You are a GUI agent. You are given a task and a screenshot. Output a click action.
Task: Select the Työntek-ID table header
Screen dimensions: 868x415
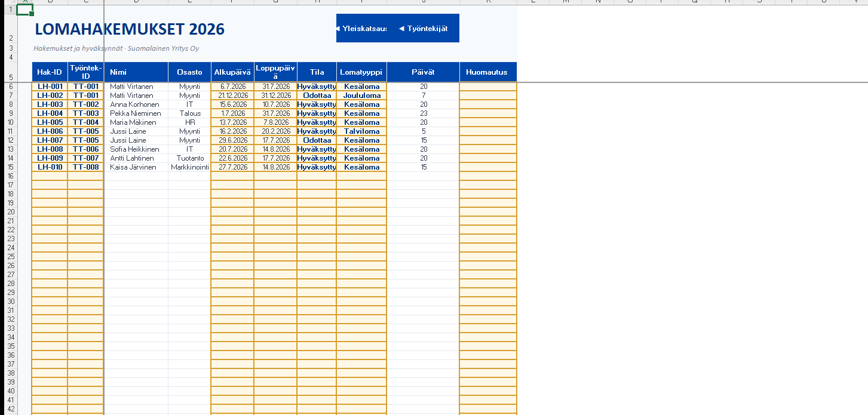85,72
